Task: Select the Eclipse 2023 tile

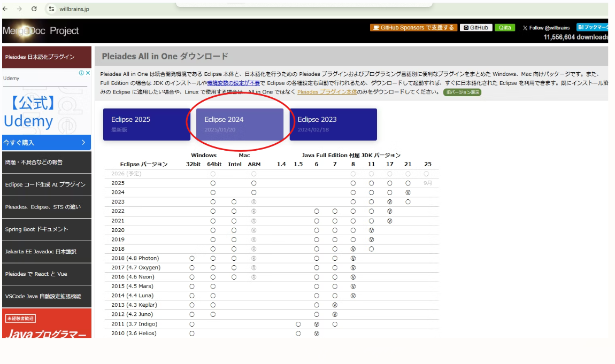Action: 333,125
